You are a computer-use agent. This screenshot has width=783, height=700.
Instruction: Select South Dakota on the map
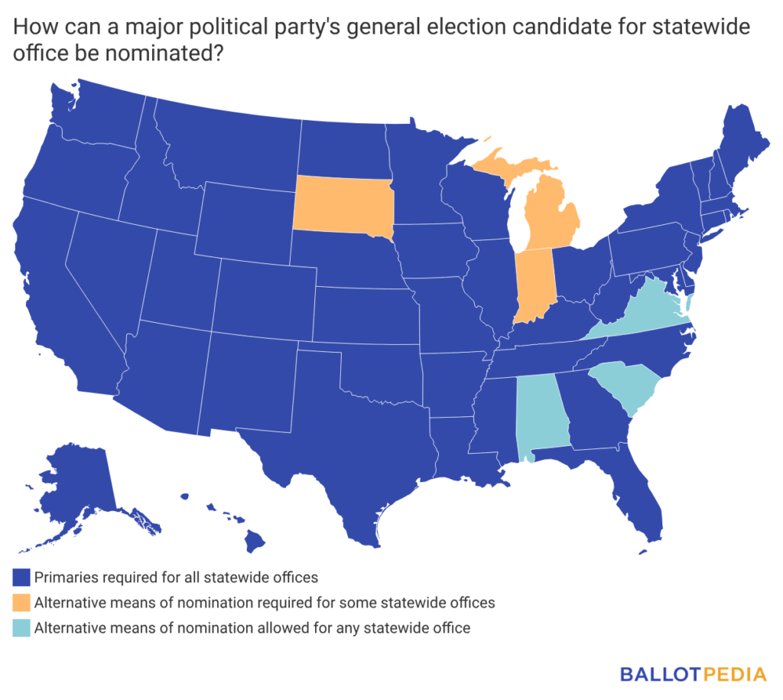(x=342, y=203)
